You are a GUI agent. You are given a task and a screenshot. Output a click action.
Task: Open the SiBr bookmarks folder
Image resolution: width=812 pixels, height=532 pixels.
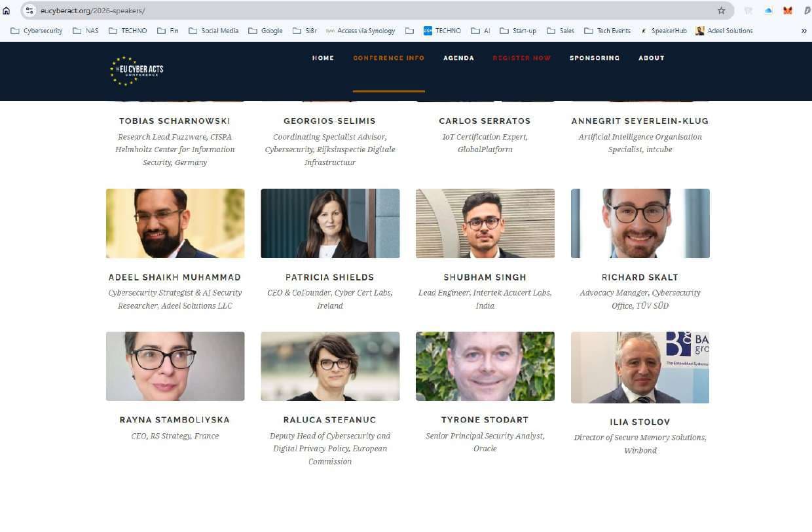[304, 30]
